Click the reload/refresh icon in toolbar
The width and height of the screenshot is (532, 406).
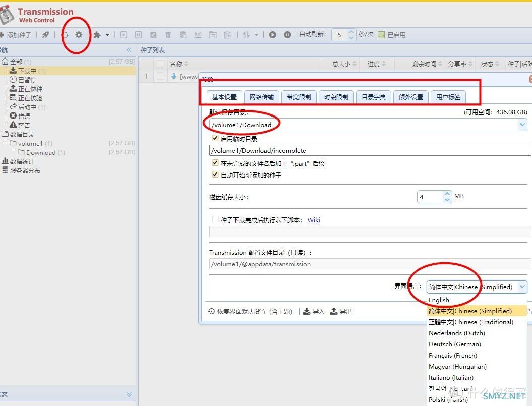coord(65,35)
